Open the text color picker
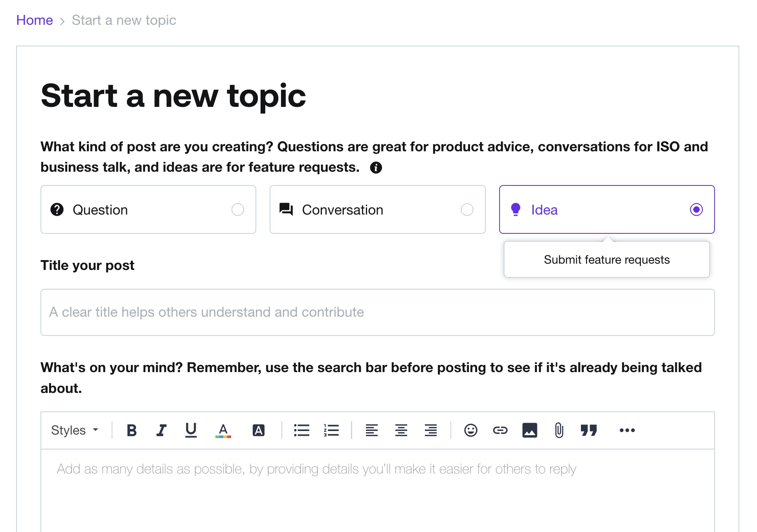The height and width of the screenshot is (532, 757). [x=223, y=430]
